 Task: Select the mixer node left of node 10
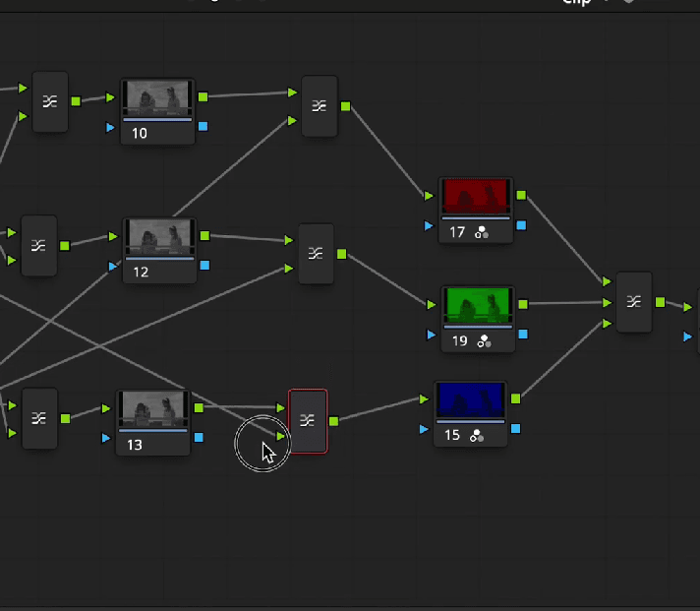tap(50, 102)
